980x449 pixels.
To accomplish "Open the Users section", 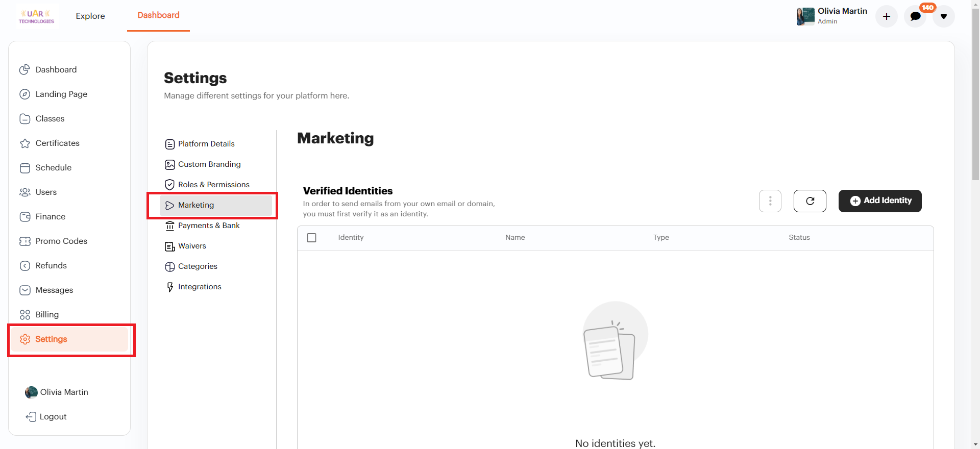I will coord(46,192).
